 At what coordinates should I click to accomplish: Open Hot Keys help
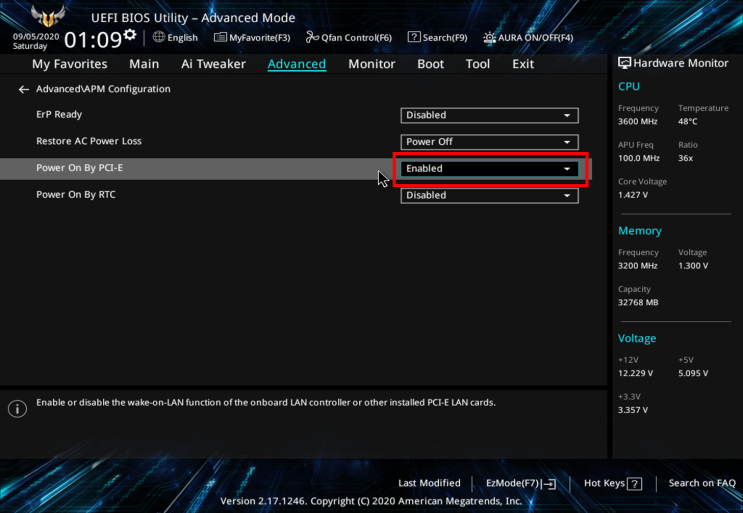click(x=613, y=483)
